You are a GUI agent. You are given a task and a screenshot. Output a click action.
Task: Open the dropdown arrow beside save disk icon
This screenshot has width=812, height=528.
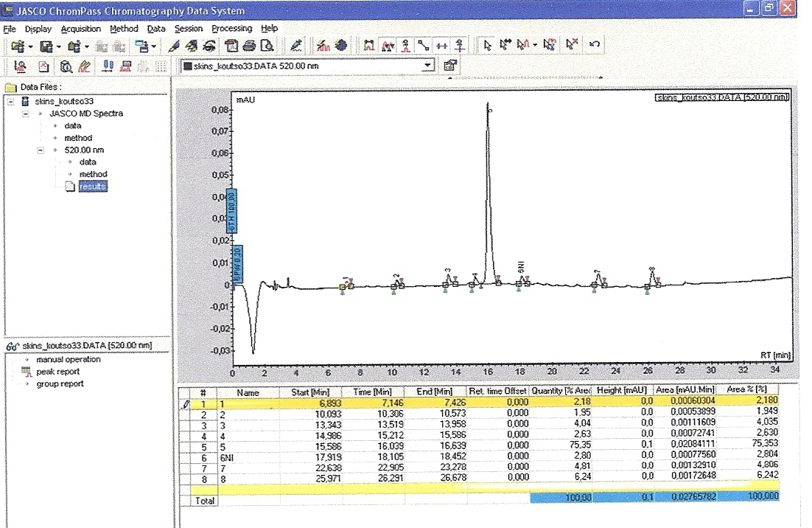pyautogui.click(x=58, y=46)
